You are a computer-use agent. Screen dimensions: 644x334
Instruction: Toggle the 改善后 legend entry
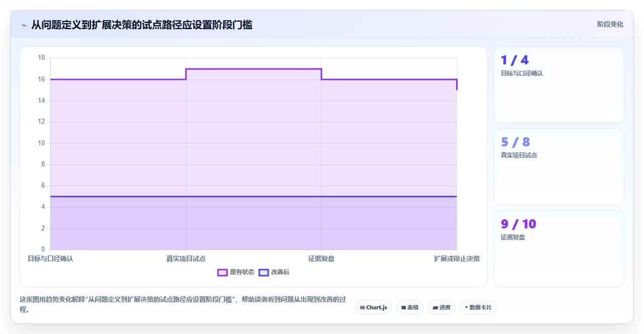pyautogui.click(x=274, y=272)
